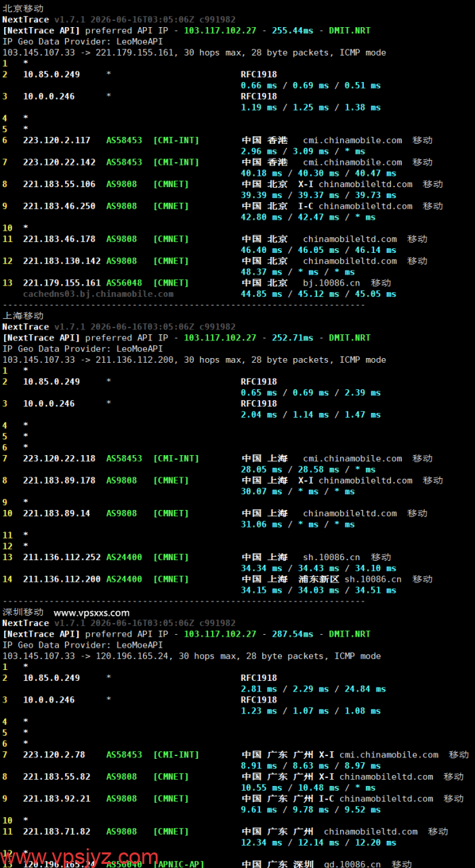Viewport: 475px width, 868px height.
Task: Click hop IP 221.183.89.178
Action: (x=60, y=480)
